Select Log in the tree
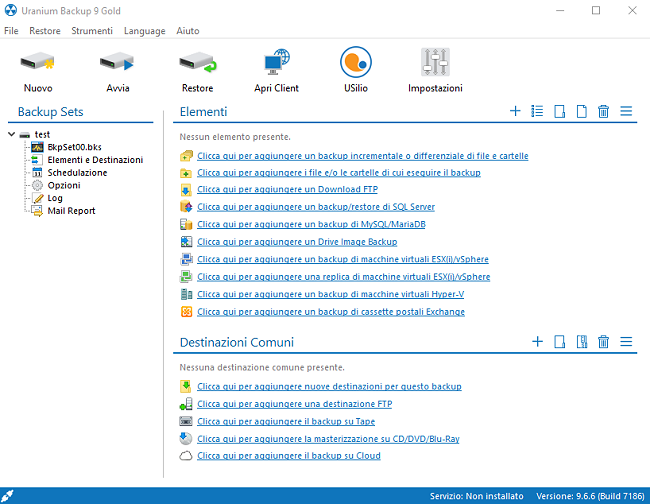 (55, 198)
